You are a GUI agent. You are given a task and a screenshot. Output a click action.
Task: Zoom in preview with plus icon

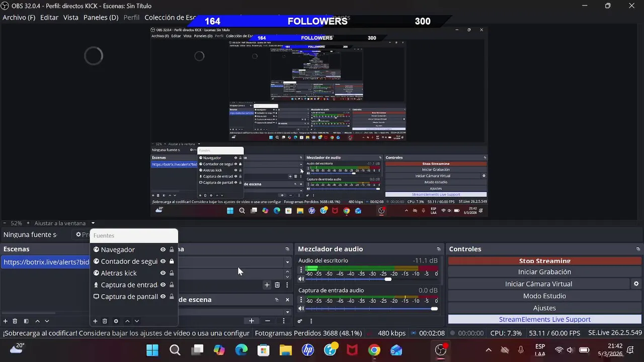[x=29, y=223]
